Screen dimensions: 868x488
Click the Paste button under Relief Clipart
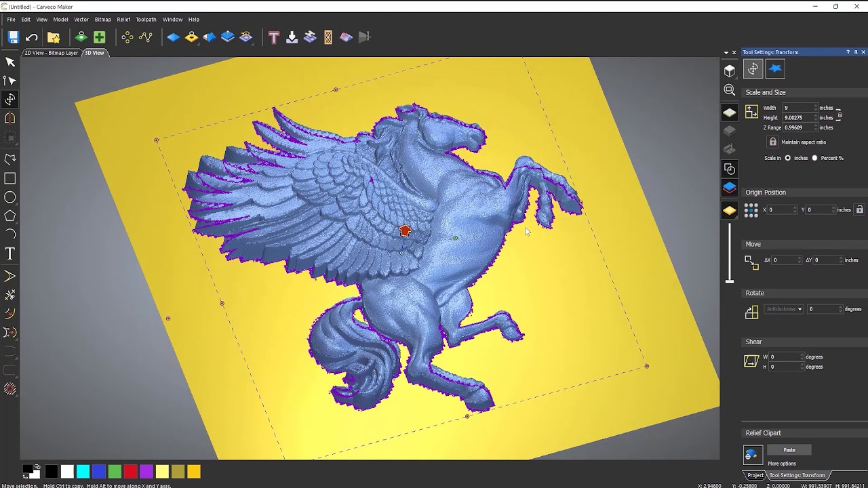[x=789, y=450]
